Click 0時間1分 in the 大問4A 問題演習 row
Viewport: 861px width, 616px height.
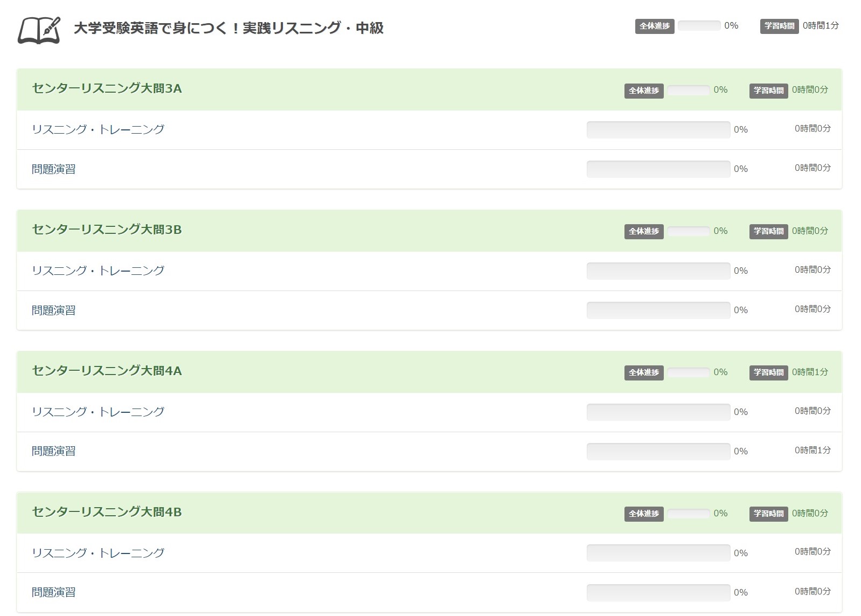click(813, 450)
